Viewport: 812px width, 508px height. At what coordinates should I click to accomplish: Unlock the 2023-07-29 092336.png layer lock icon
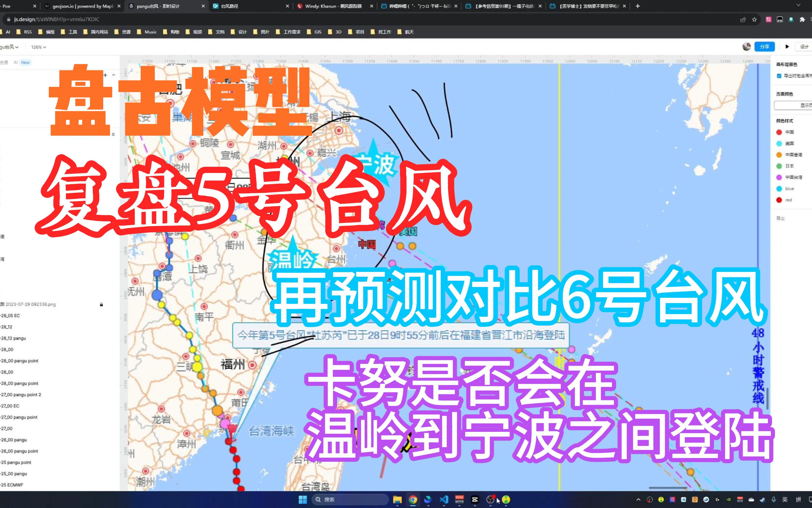click(x=101, y=304)
